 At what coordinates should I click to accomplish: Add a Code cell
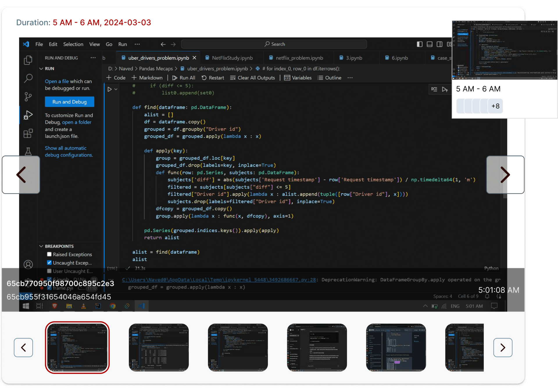pos(116,78)
